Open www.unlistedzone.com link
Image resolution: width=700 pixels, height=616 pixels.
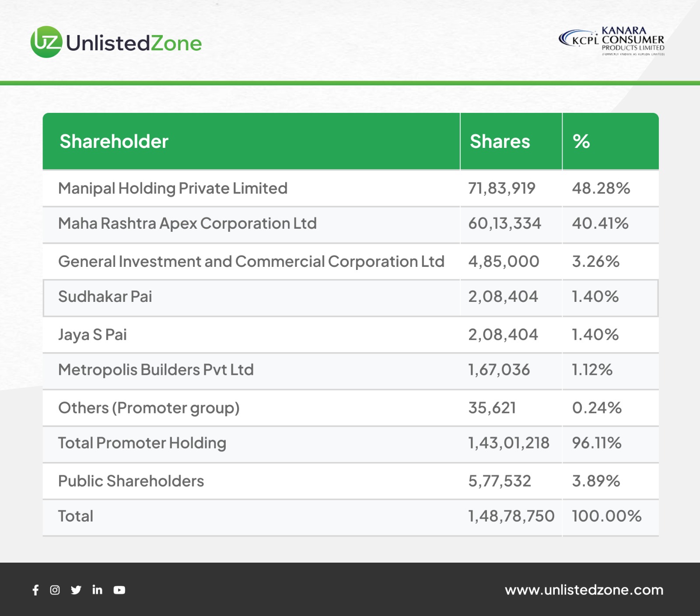584,590
